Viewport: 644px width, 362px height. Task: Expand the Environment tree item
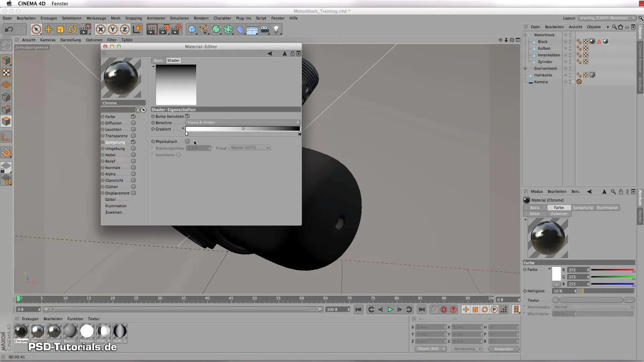pyautogui.click(x=525, y=68)
